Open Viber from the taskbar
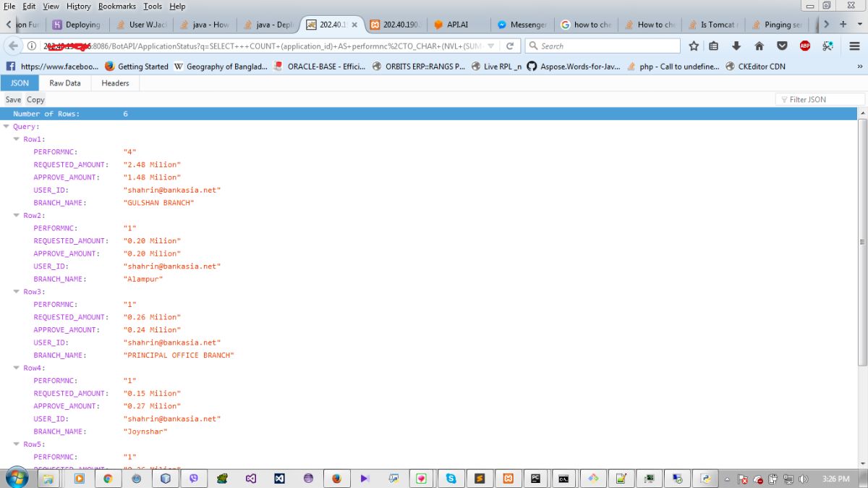 tap(194, 479)
